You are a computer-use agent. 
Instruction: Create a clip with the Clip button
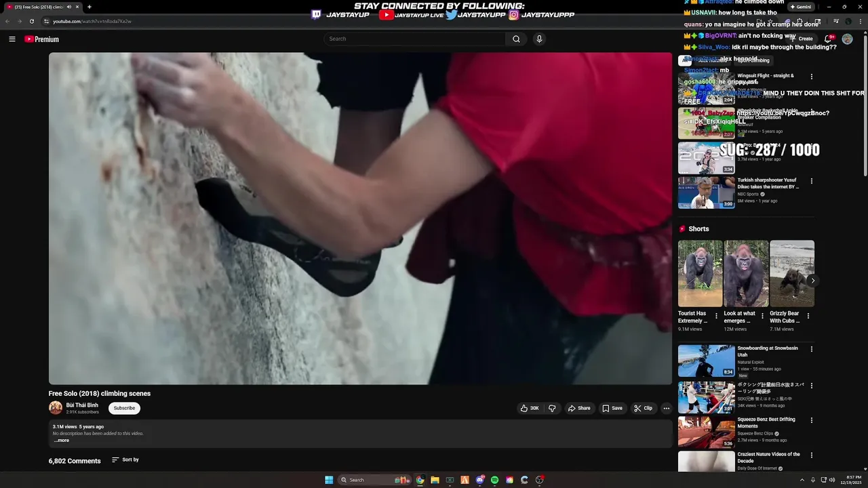pyautogui.click(x=643, y=408)
